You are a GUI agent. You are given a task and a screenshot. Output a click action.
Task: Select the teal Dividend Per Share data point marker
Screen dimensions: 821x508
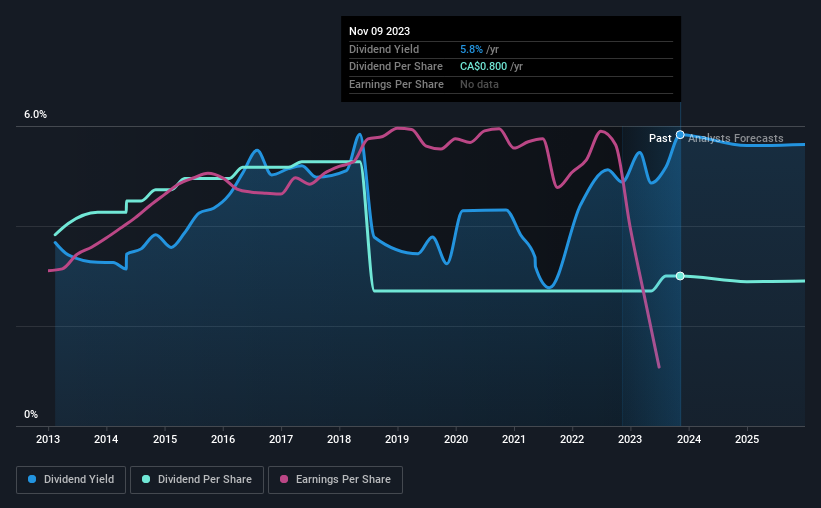coord(680,276)
